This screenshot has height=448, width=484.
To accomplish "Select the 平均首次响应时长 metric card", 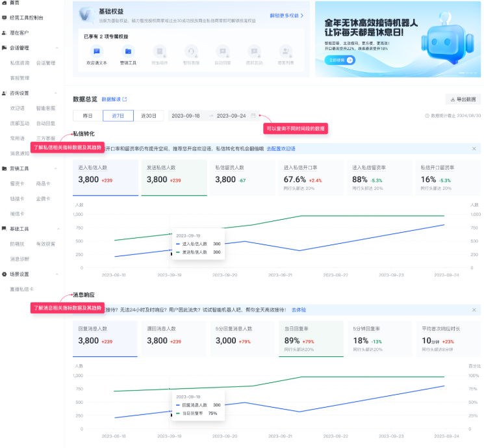I will tap(448, 339).
